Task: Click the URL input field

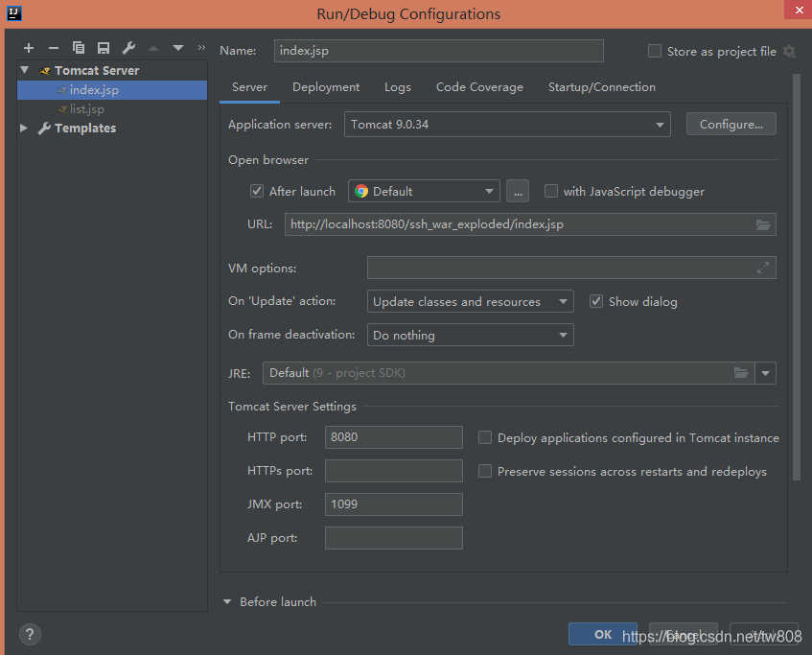Action: (530, 224)
